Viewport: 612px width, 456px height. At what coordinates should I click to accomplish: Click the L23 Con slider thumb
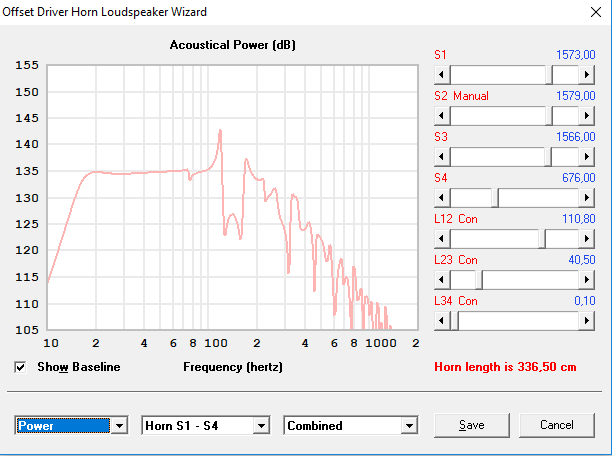479,280
